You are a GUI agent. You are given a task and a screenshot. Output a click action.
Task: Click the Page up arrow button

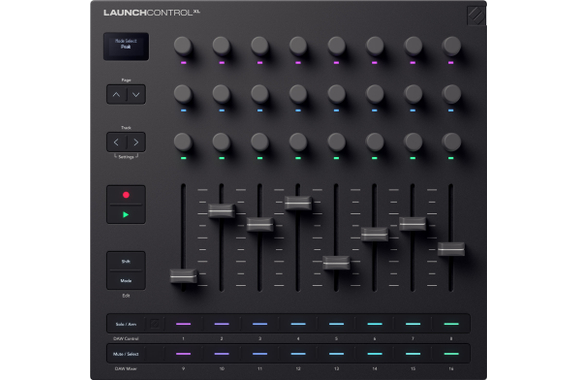coord(116,94)
